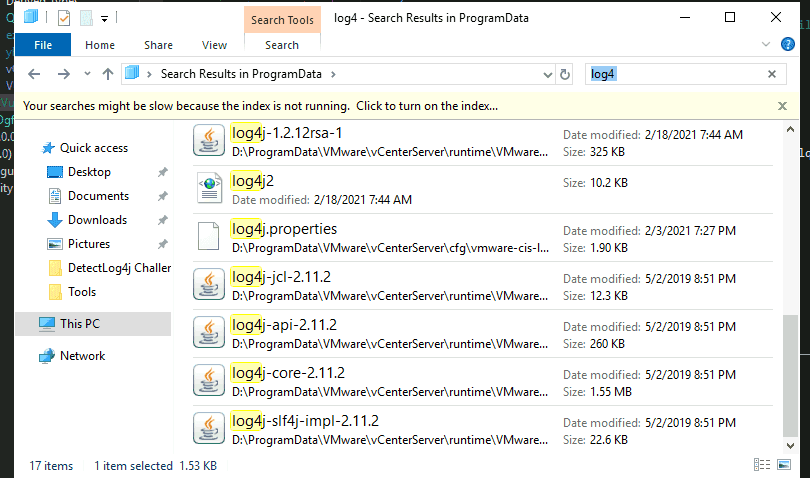Open the recent locations dropdown arrow

87,74
